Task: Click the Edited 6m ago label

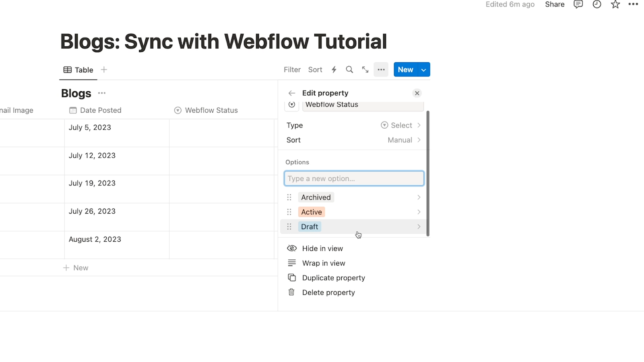Action: [510, 4]
